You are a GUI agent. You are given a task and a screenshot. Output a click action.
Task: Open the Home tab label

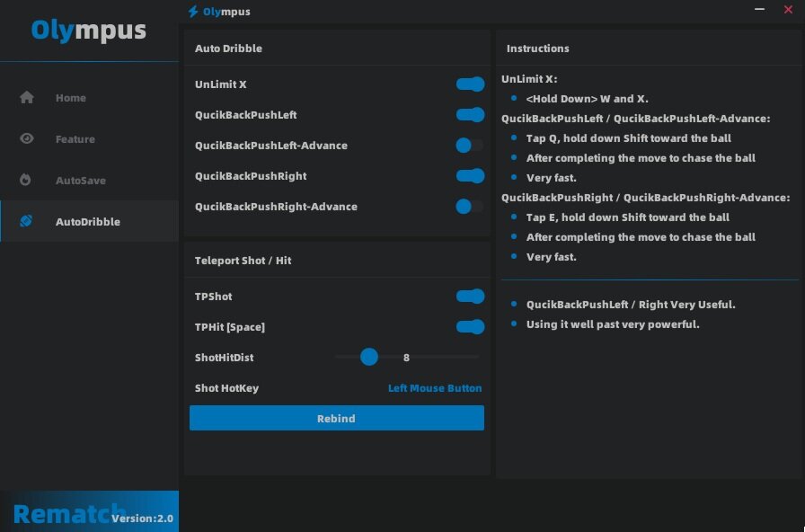tap(71, 98)
